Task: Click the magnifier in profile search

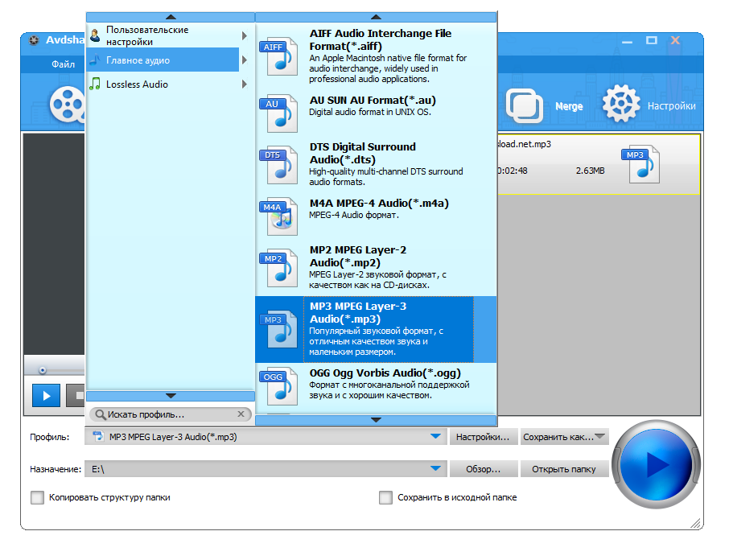Action: click(100, 414)
